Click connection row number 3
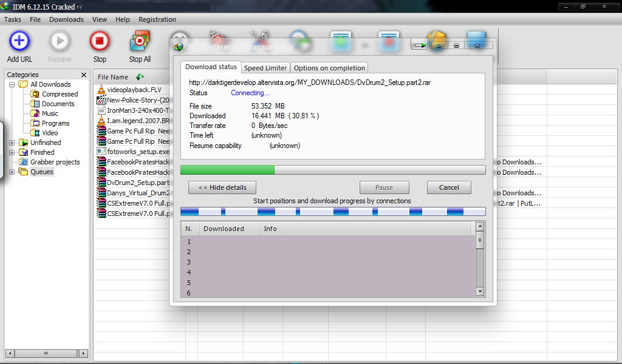The image size is (622, 364). 329,262
